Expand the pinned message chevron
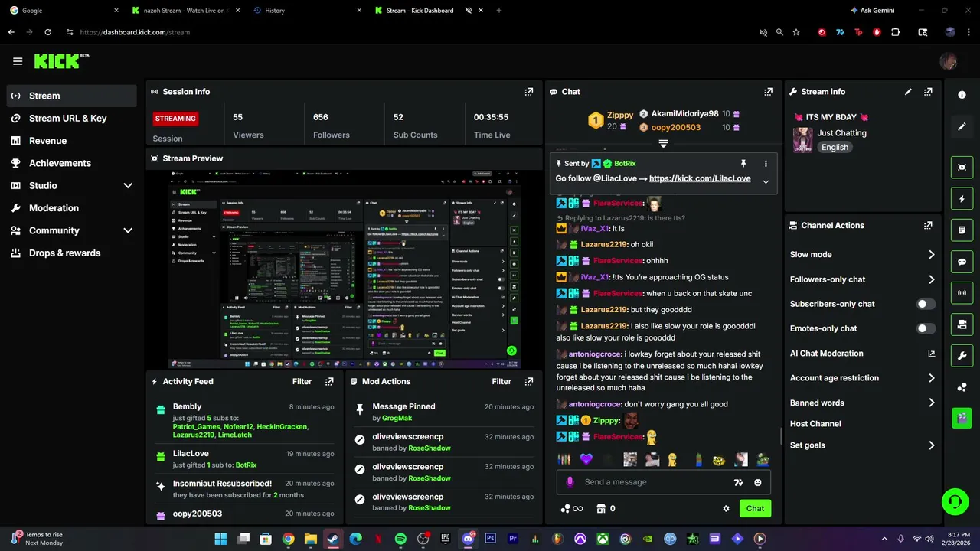 tap(766, 181)
